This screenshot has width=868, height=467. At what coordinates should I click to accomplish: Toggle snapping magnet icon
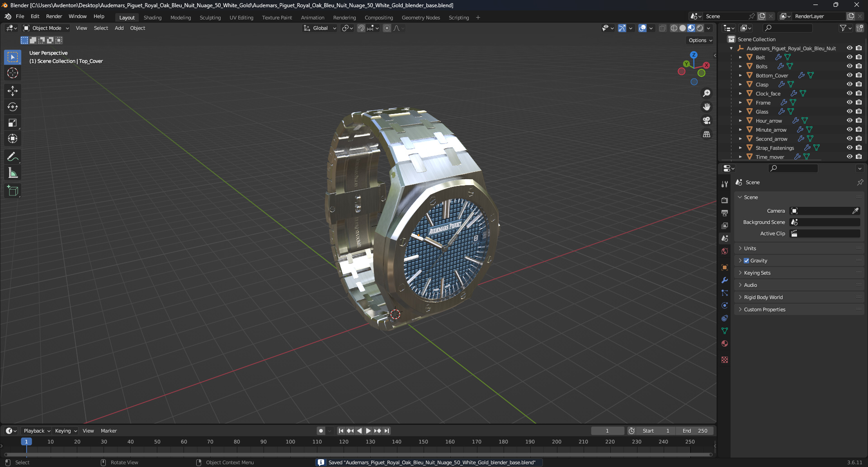click(x=361, y=28)
